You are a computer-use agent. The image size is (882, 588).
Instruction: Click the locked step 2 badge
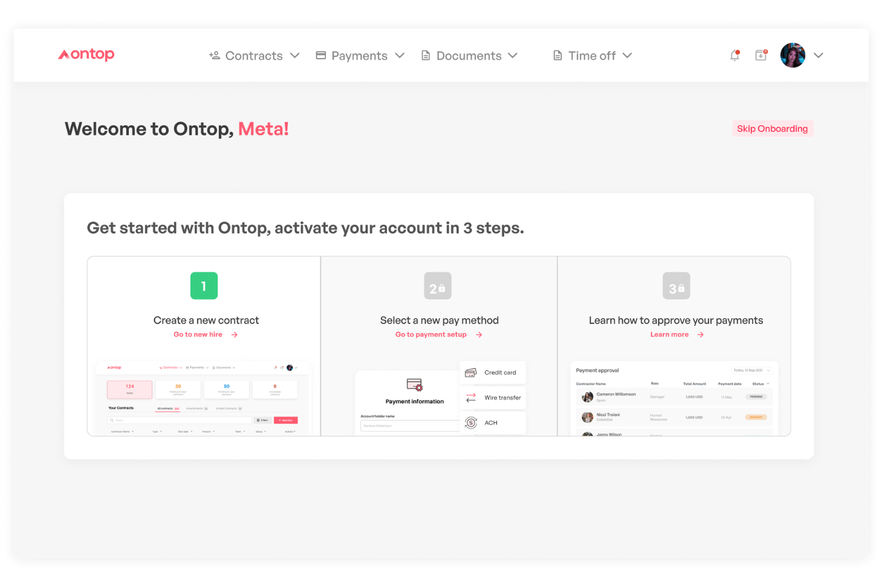click(x=437, y=286)
